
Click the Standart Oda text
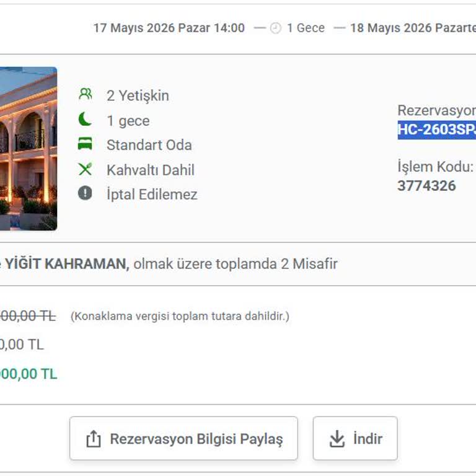pyautogui.click(x=149, y=145)
